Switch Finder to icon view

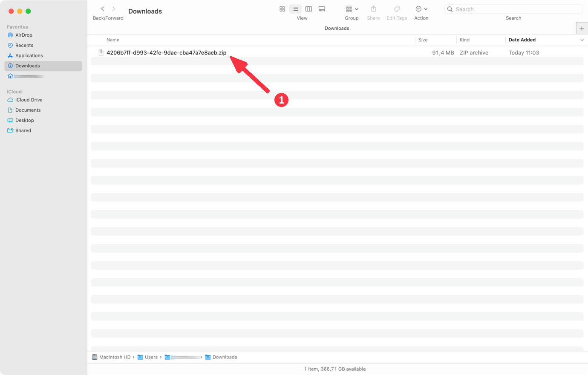click(x=282, y=9)
